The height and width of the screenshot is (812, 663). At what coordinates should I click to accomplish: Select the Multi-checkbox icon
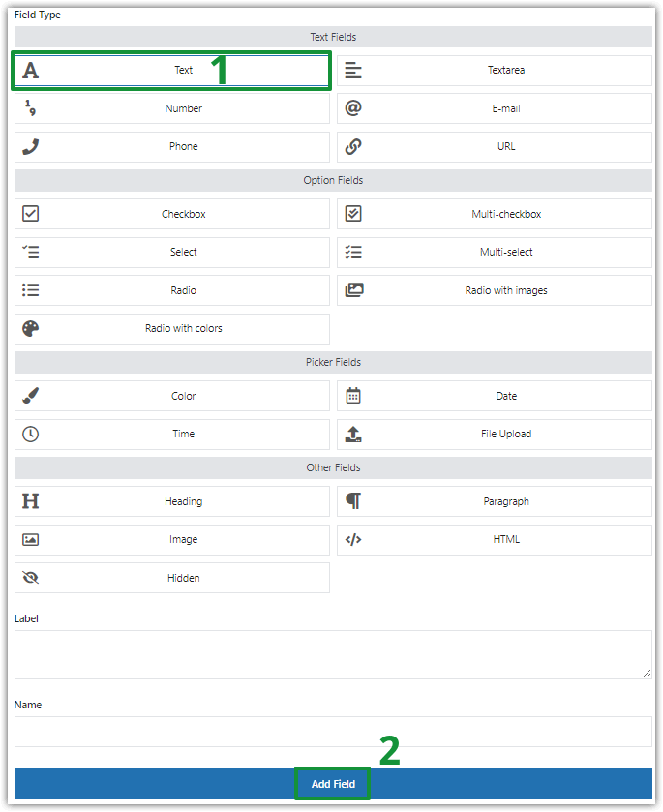point(353,214)
